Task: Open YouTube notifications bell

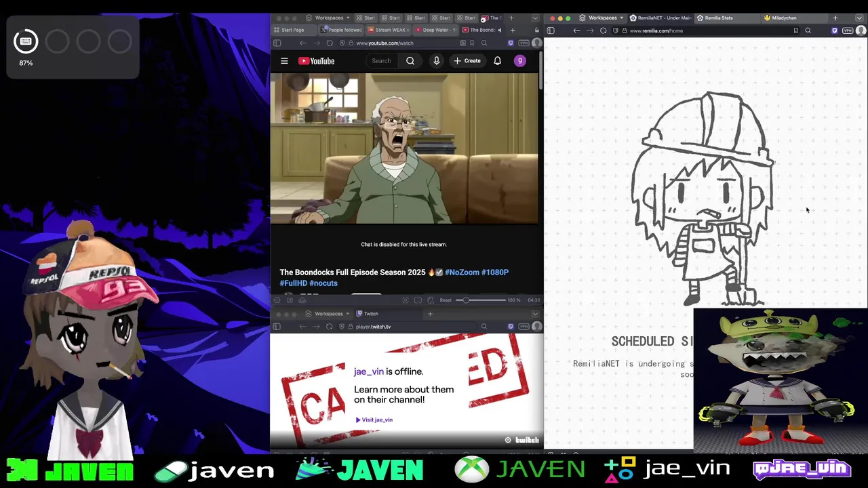Action: [497, 61]
